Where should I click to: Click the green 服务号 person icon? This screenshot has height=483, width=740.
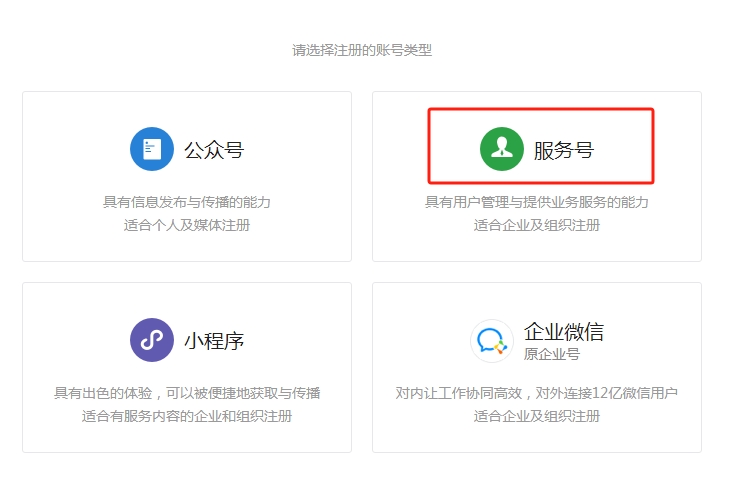(x=502, y=150)
